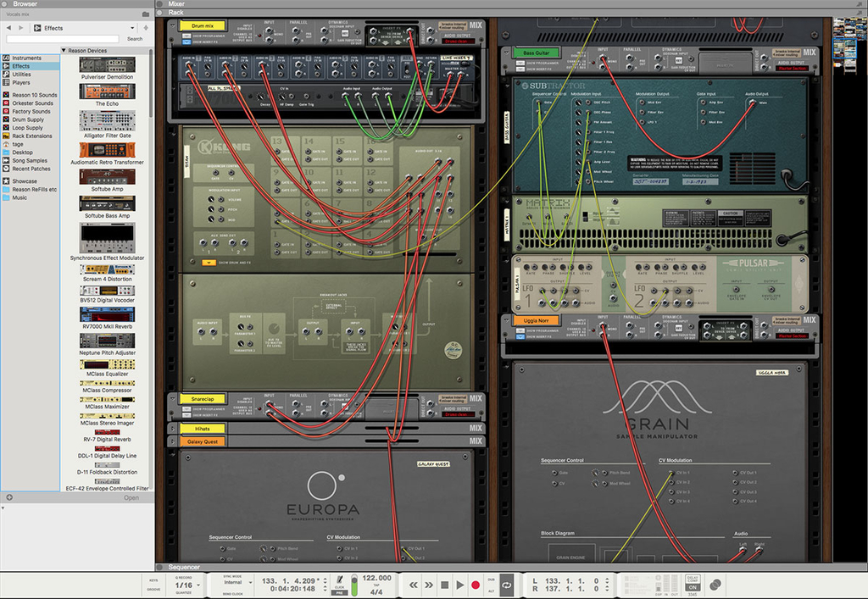Click the Mixer panel header
This screenshot has width=868, height=599.
click(x=511, y=3)
